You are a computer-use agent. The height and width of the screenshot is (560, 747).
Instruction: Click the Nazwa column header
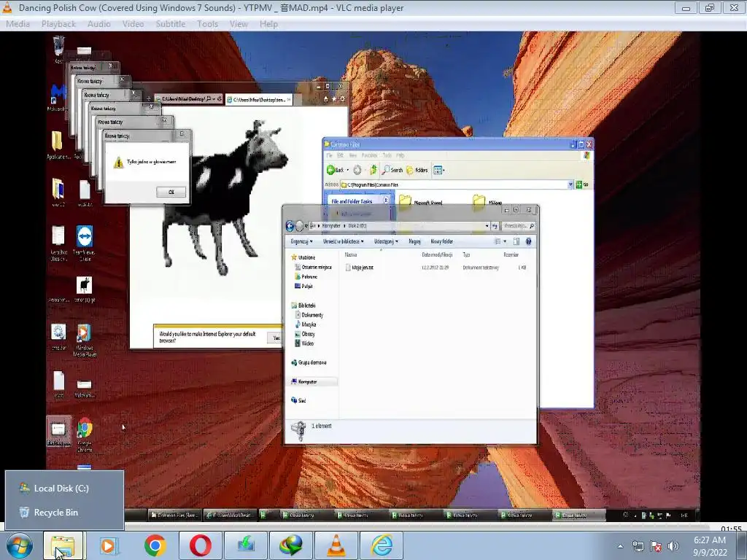(x=351, y=254)
